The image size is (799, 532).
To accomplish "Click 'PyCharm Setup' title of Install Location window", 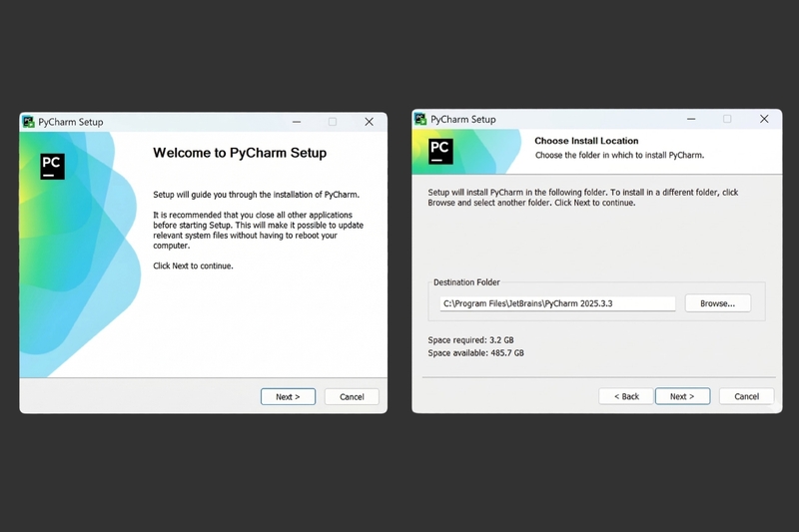I will point(463,119).
